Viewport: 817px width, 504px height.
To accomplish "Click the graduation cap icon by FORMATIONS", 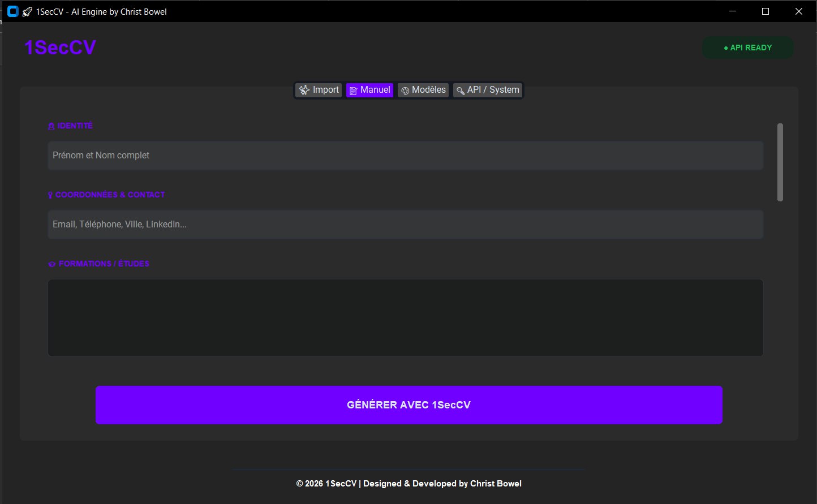I will pos(52,264).
